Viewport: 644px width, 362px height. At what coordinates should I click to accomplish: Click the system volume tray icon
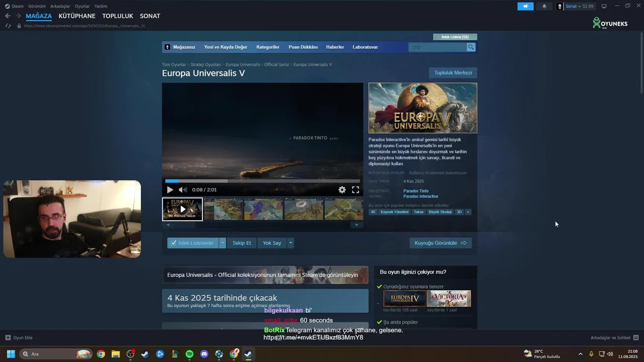point(610,354)
